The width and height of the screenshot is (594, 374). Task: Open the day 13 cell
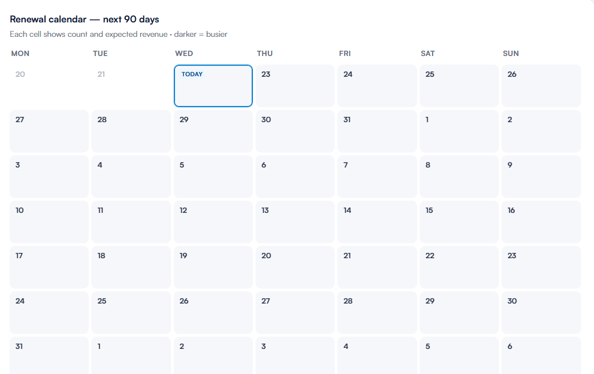[x=295, y=222]
